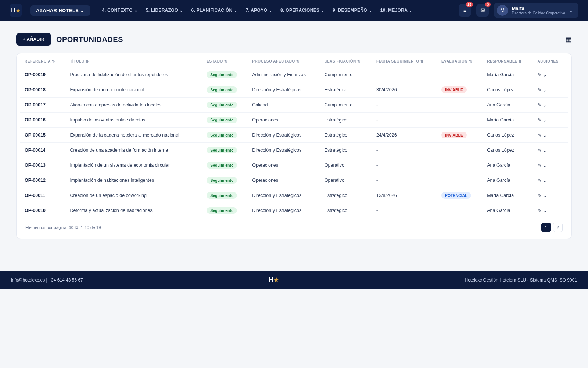Click the footer H star logo
Screen dimensions: 588x368
[274, 280]
